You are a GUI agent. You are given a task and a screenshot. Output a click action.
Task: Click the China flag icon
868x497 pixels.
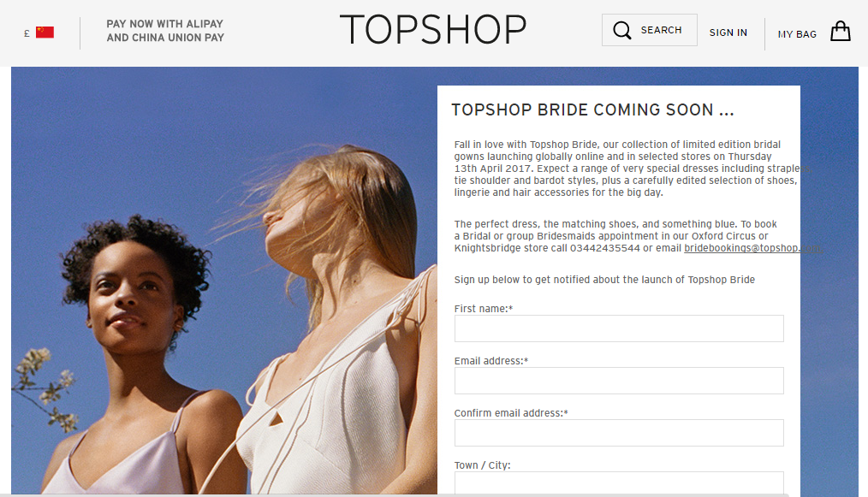(45, 33)
